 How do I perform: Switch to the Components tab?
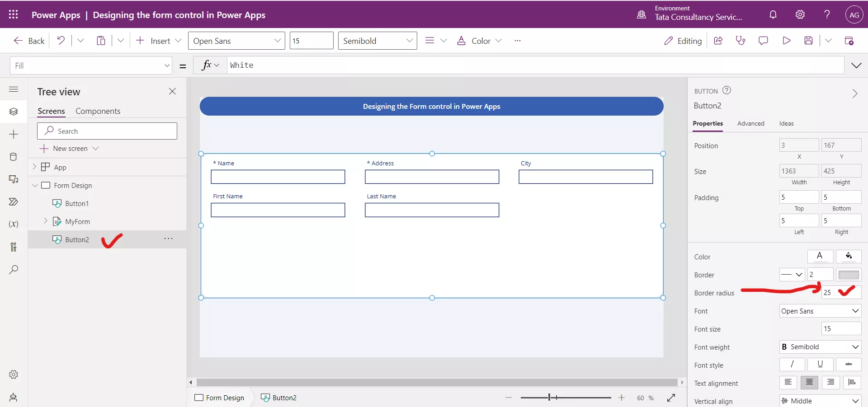(98, 111)
